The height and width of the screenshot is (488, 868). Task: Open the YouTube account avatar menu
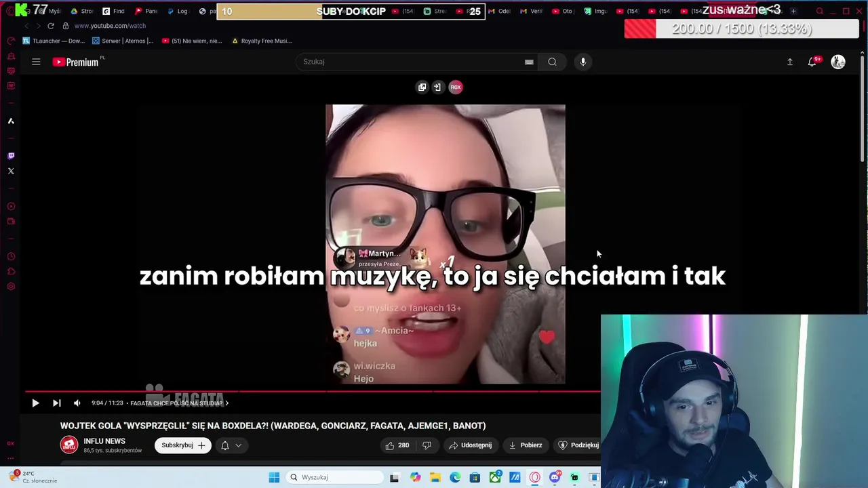pyautogui.click(x=838, y=62)
